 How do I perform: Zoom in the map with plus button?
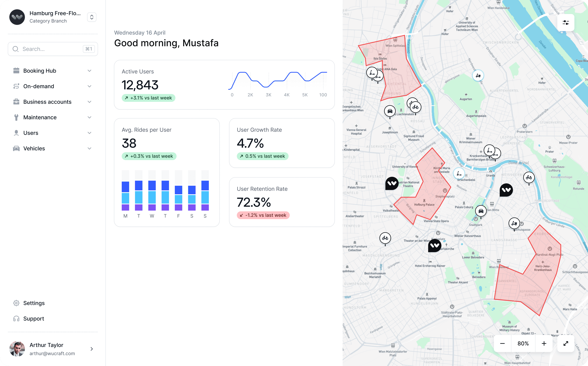(x=544, y=343)
